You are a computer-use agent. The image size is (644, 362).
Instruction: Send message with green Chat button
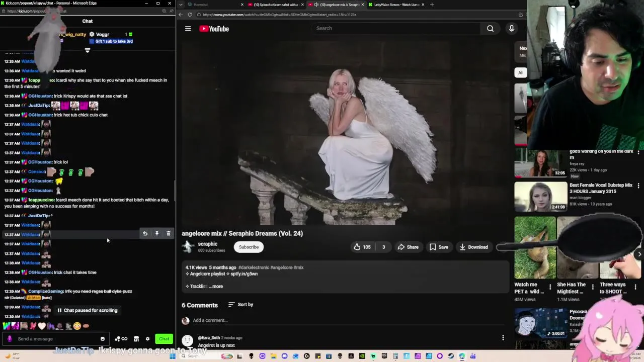click(x=164, y=339)
